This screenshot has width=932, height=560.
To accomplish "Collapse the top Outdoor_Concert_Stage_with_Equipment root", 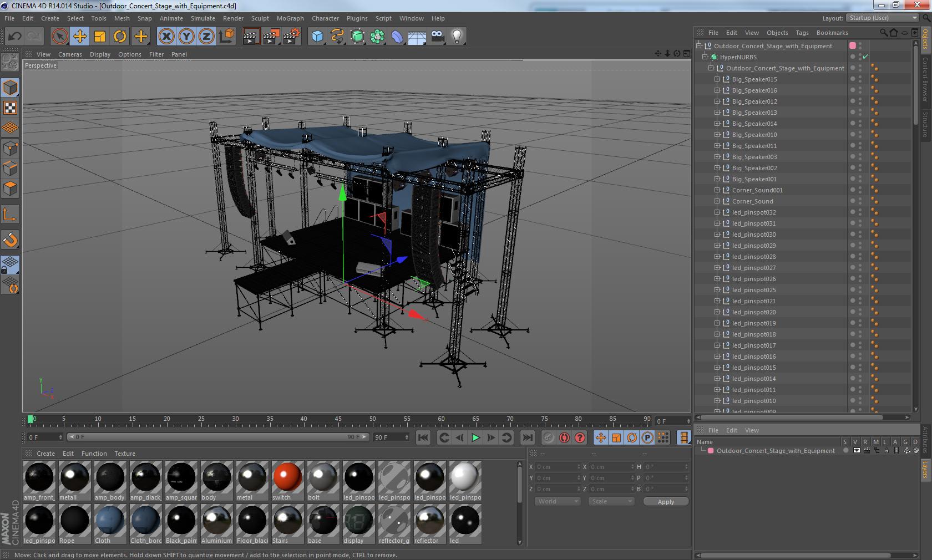I will click(699, 46).
